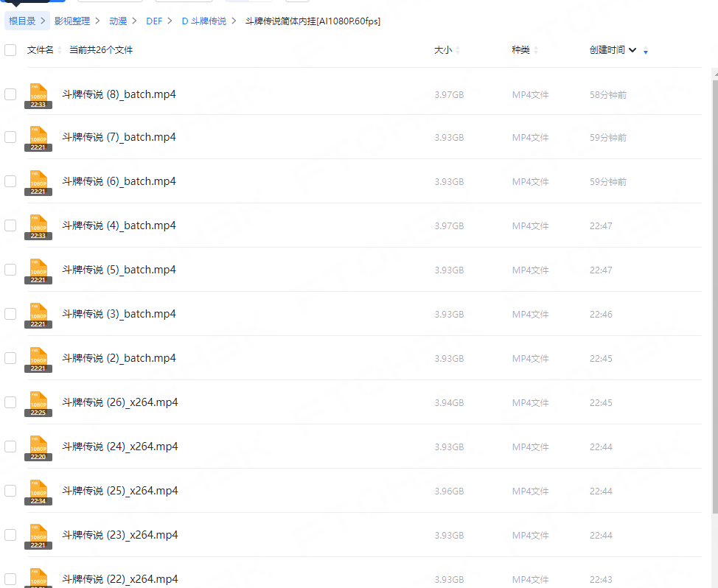
Task: Open the 动漫 breadcrumb folder
Action: 118,21
